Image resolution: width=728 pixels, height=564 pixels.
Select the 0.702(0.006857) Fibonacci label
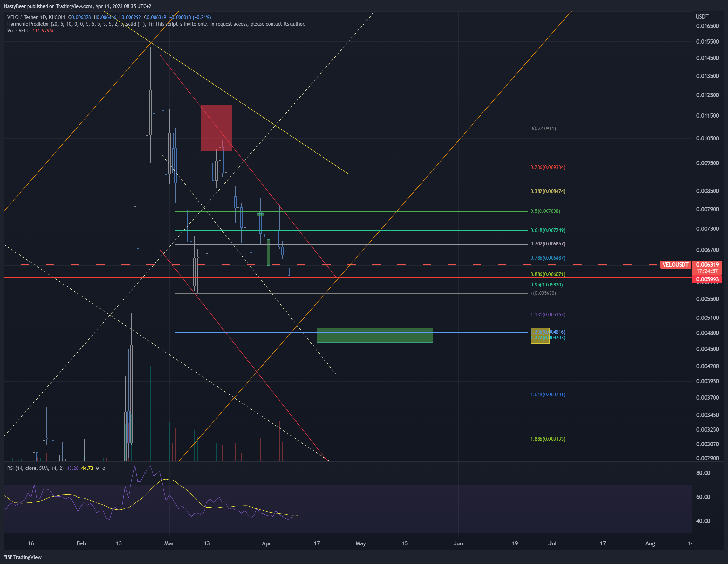coord(548,244)
